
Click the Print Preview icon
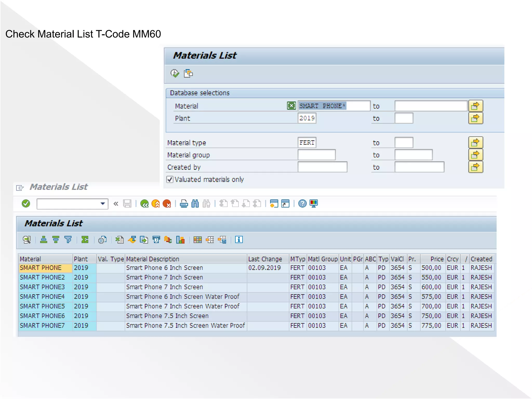(x=102, y=240)
